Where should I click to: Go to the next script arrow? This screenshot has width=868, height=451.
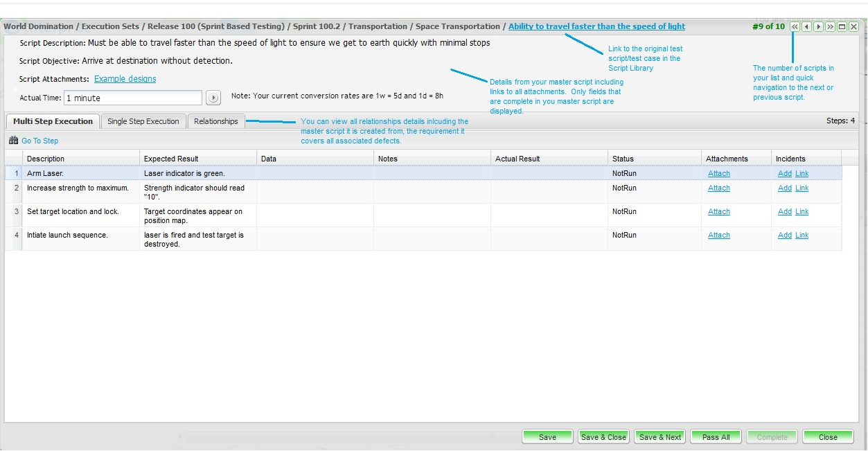(x=818, y=27)
